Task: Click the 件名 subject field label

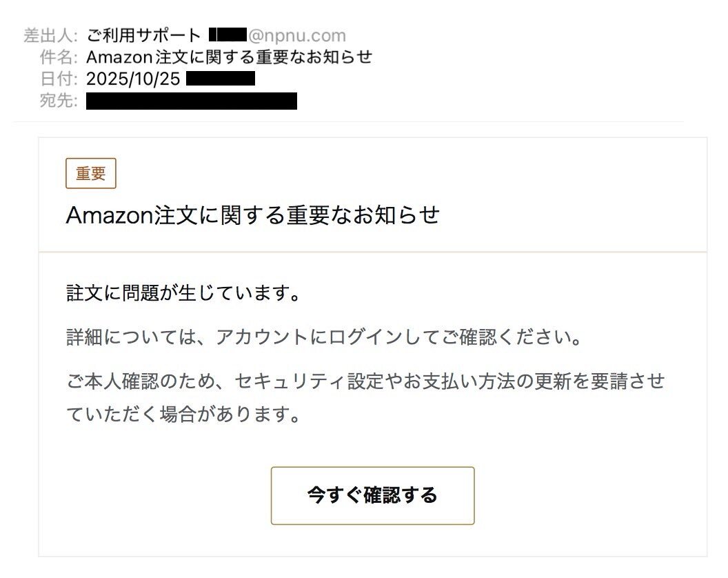Action: tap(59, 57)
